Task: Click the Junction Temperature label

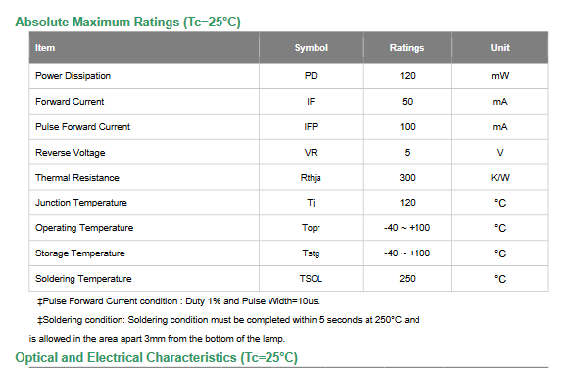Action: [x=81, y=203]
